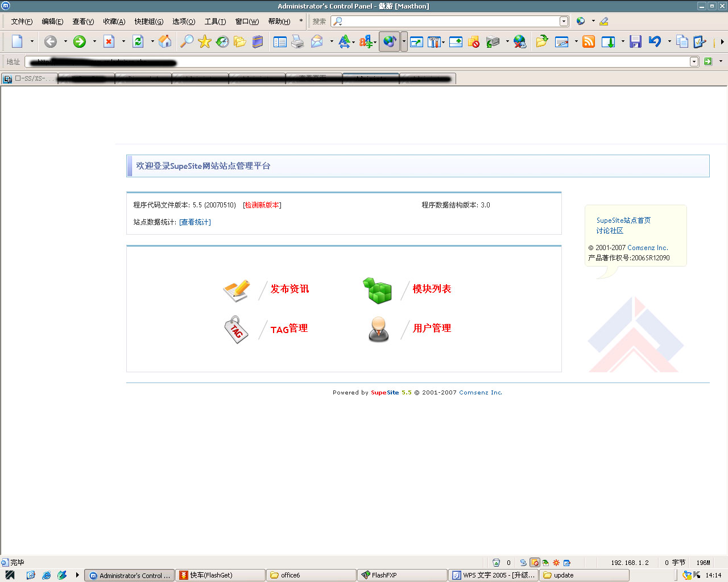Click the Comsenz Inc. link in page footer
Screen dimensions: 728x582
coord(481,393)
